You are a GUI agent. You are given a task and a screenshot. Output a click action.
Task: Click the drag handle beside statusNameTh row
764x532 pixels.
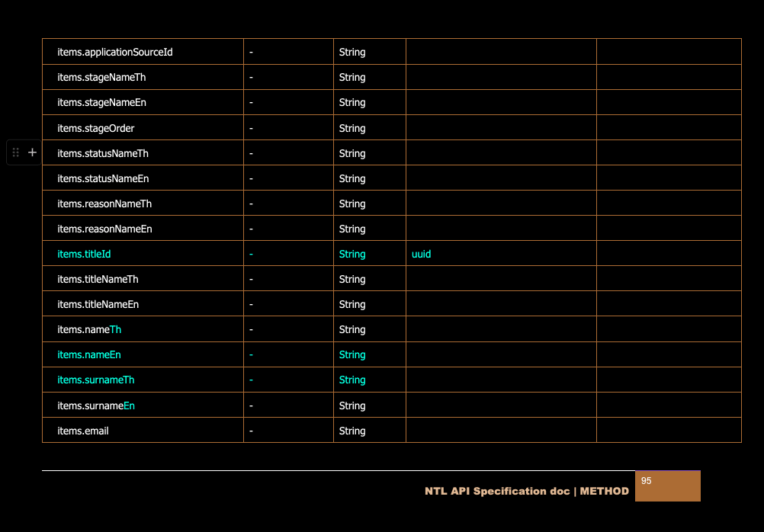(x=16, y=152)
